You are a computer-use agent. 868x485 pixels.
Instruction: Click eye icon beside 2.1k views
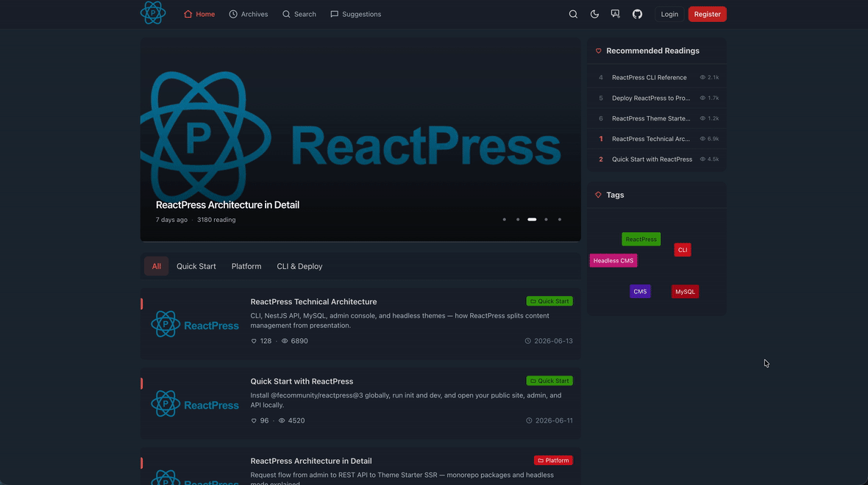click(x=702, y=77)
